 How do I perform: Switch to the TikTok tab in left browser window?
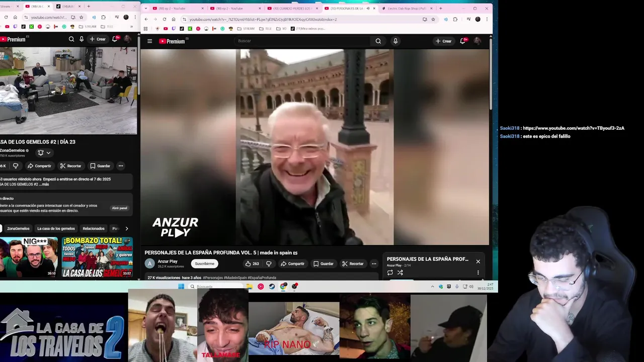(x=68, y=7)
